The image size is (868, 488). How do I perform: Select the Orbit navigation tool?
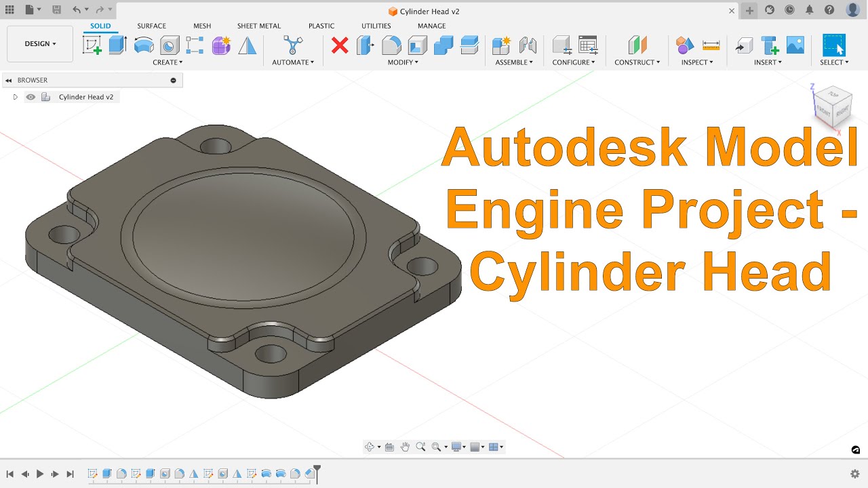370,447
